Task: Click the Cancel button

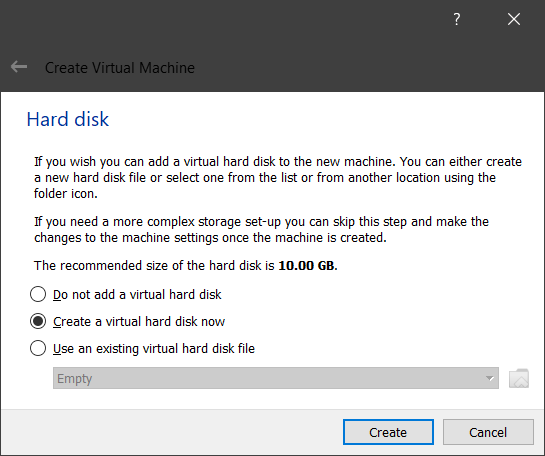Action: [x=488, y=432]
